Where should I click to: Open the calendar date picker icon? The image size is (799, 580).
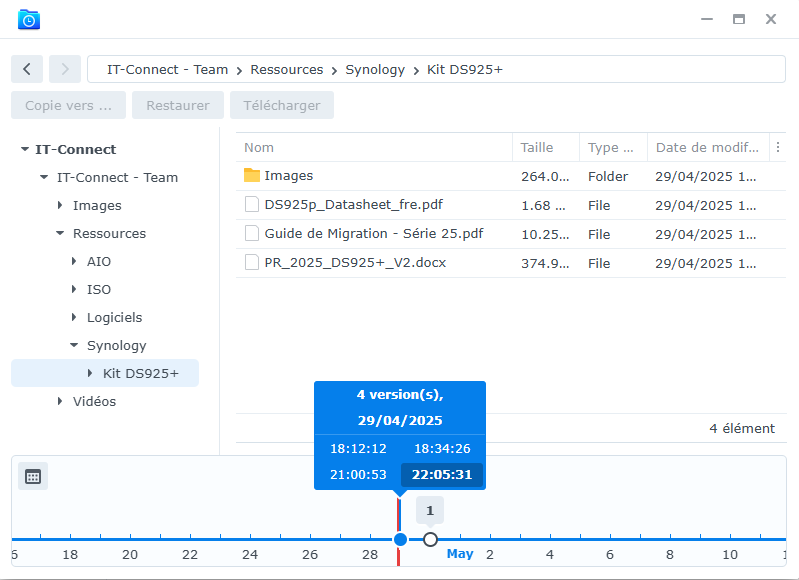pos(33,476)
